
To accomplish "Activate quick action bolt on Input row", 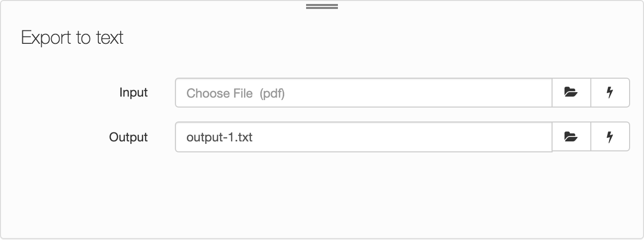I will pos(610,93).
